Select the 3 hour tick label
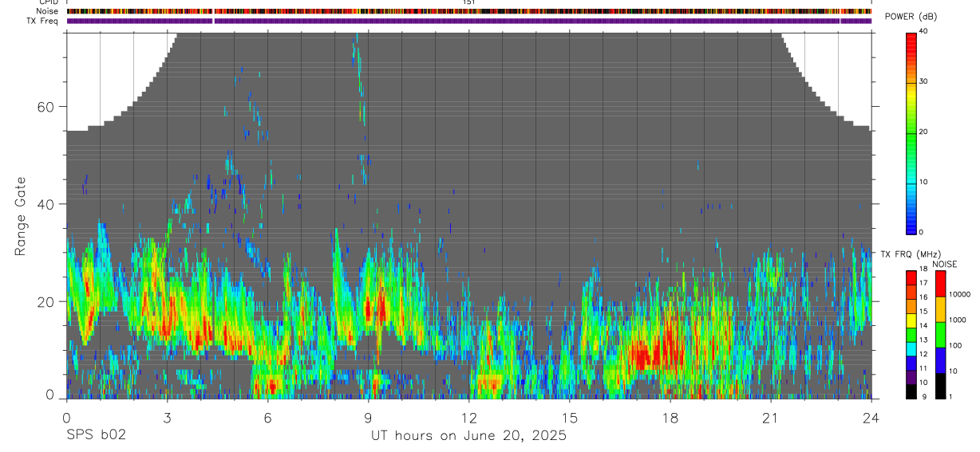 point(167,418)
